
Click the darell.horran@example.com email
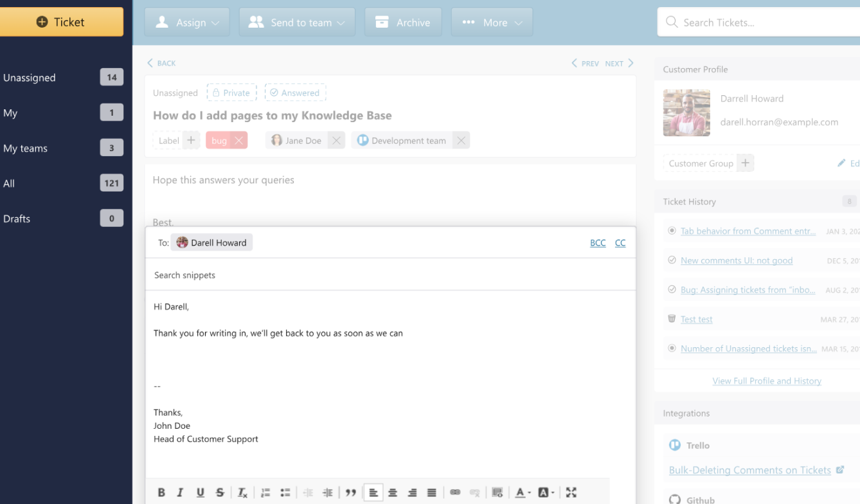click(x=779, y=122)
